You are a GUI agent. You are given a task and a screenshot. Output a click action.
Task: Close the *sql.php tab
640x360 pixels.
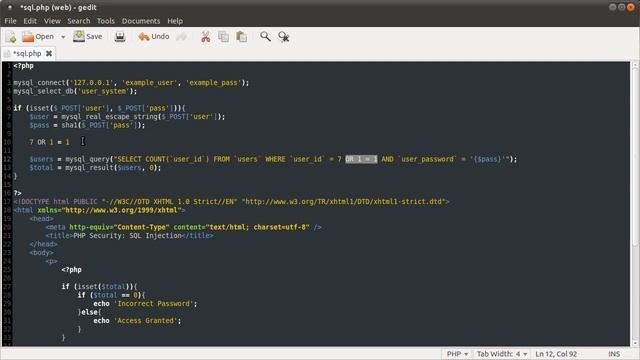49,53
